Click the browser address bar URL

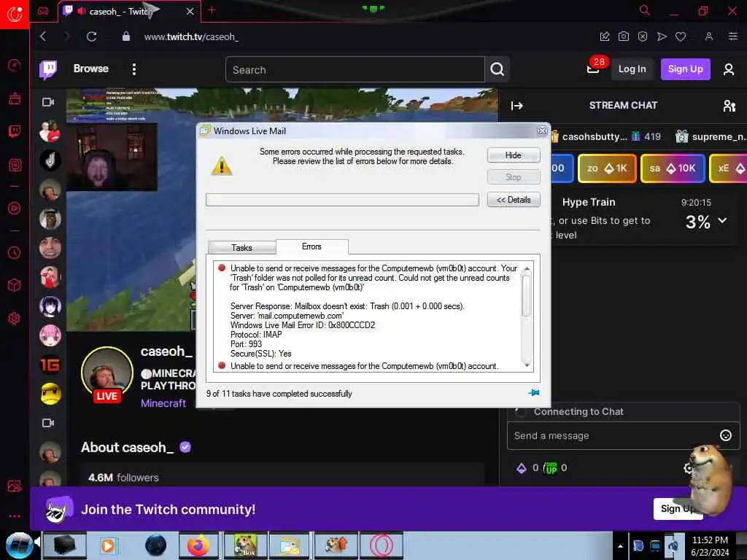click(x=192, y=36)
